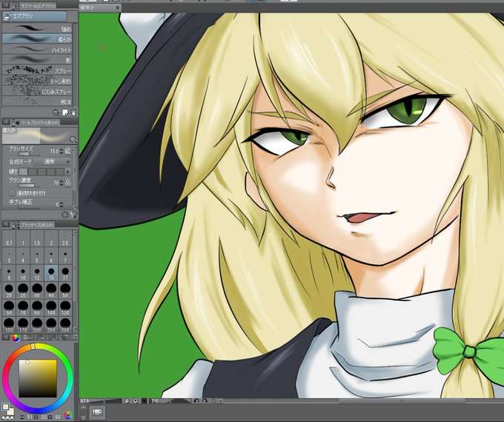Image resolution: width=504 pixels, height=422 pixels.
Task: Select the 飛沫 droplet brush
Action: pos(37,101)
